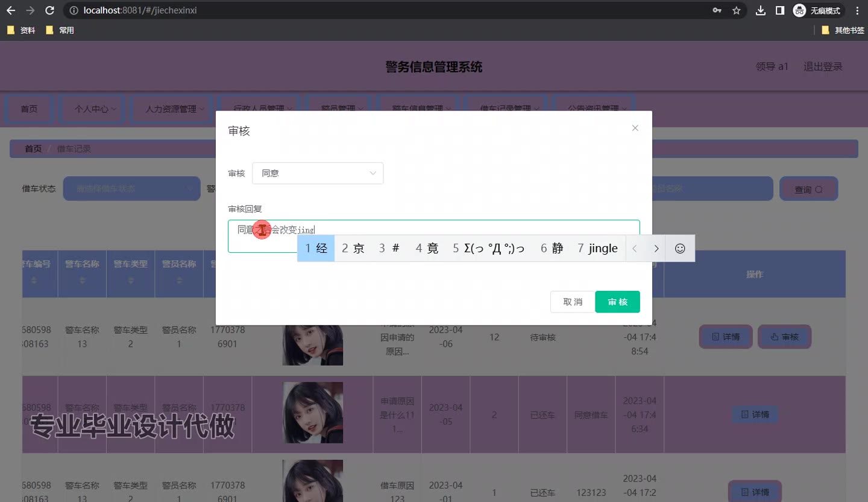Open Chrome three-dot menu
The image size is (868, 502).
(857, 10)
